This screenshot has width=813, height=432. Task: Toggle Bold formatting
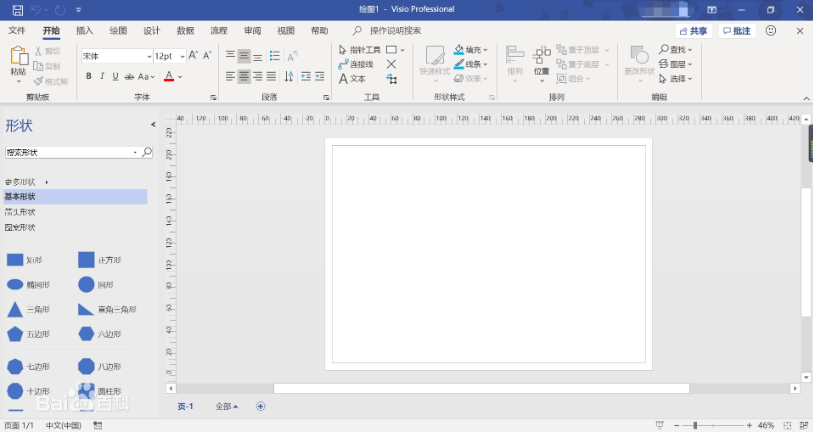88,77
